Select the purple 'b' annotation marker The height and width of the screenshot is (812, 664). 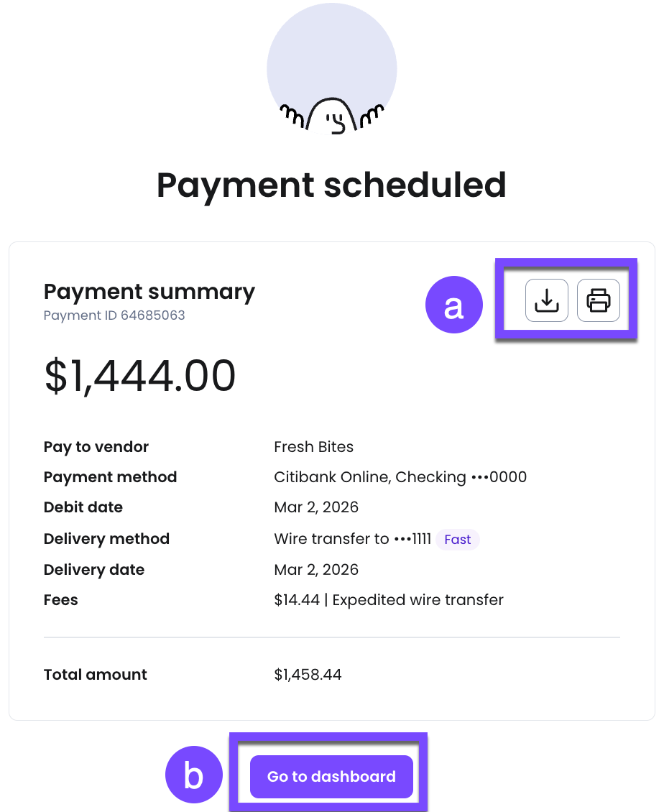coord(194,775)
